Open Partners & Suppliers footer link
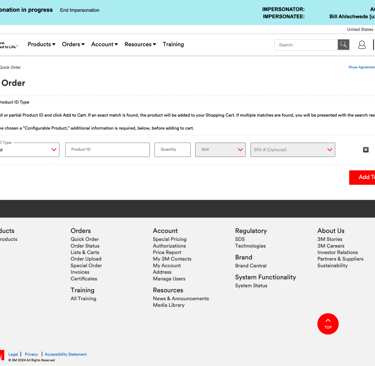Screen dimensions: 375x366 click(x=340, y=259)
